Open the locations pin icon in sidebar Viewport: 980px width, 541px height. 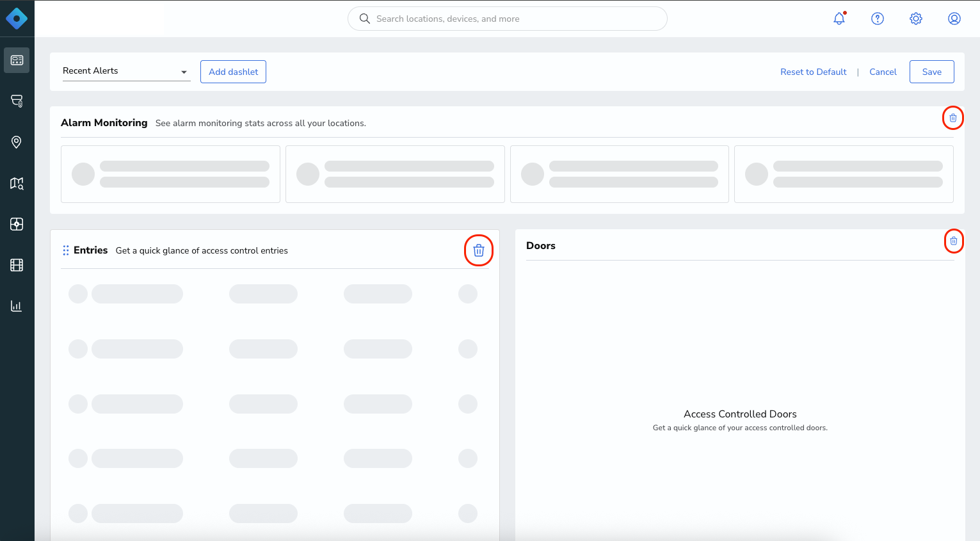(17, 142)
